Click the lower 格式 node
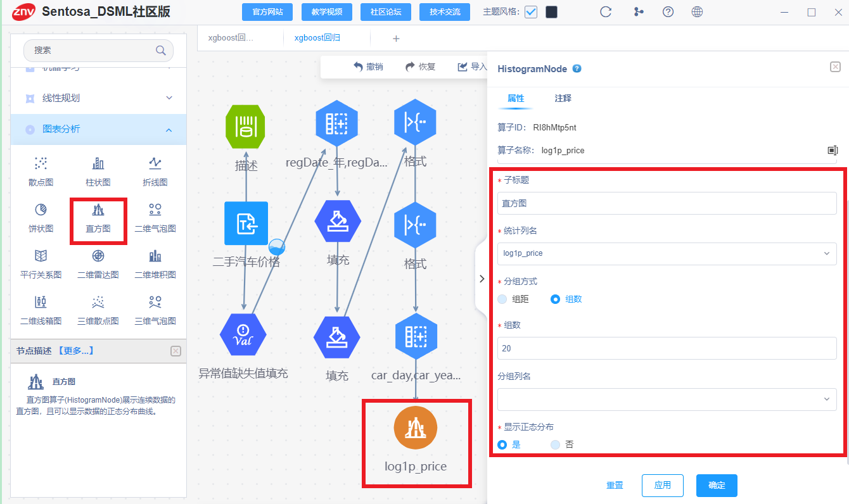 click(415, 225)
